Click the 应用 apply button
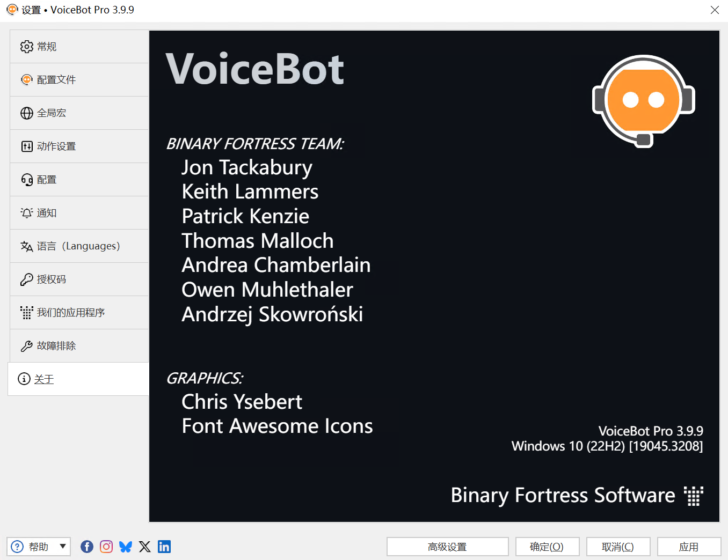The image size is (728, 560). pos(689,547)
